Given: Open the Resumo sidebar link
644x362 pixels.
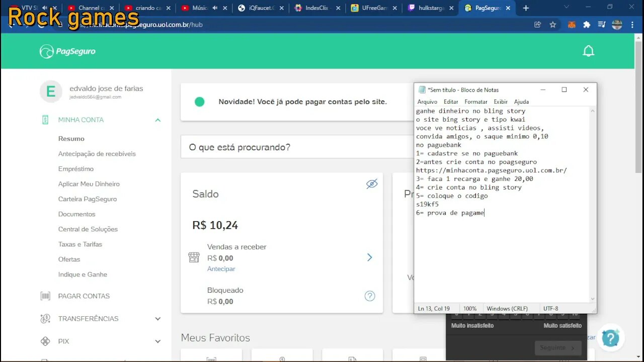Looking at the screenshot, I should pos(71,139).
